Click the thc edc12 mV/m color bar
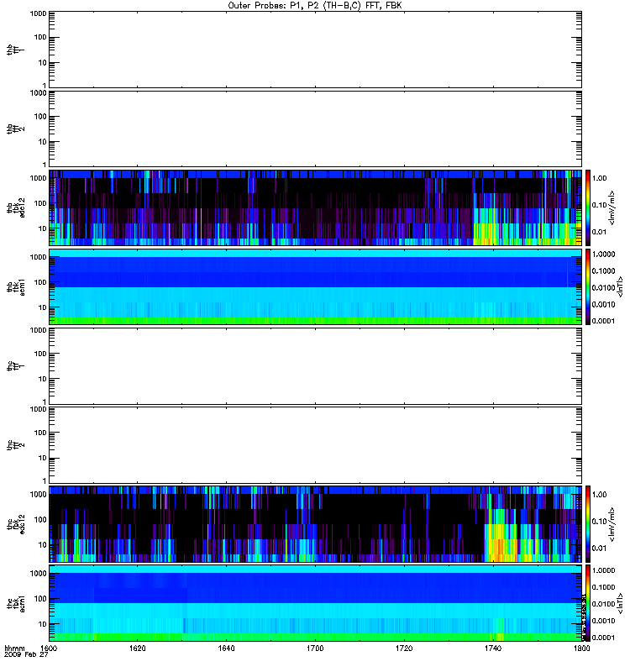Image resolution: width=630 pixels, height=672 pixels. (588, 523)
